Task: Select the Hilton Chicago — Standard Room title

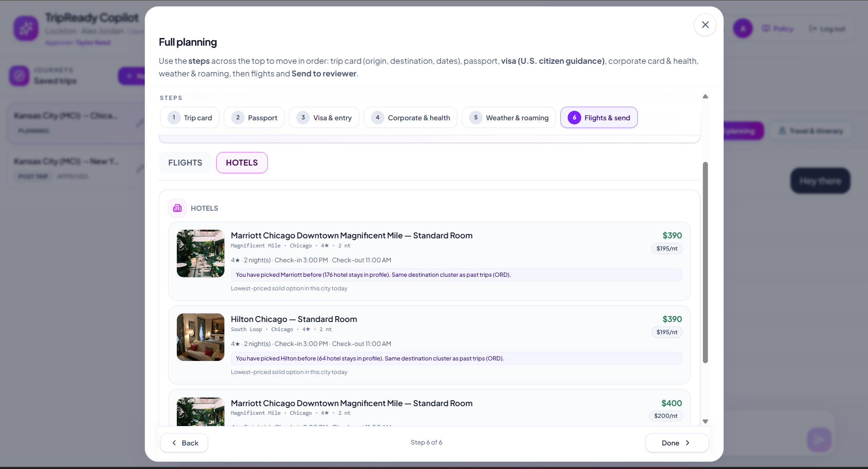Action: (294, 319)
